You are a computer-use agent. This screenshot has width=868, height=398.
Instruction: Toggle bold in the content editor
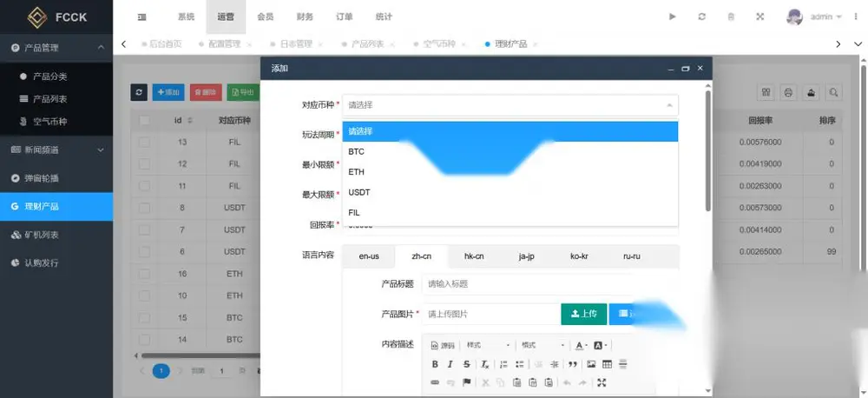[435, 364]
